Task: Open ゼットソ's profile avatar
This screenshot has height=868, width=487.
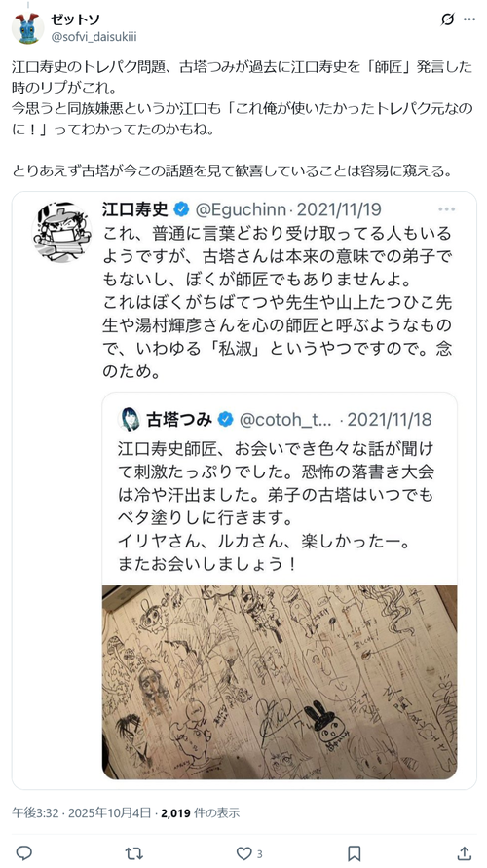Action: click(27, 27)
